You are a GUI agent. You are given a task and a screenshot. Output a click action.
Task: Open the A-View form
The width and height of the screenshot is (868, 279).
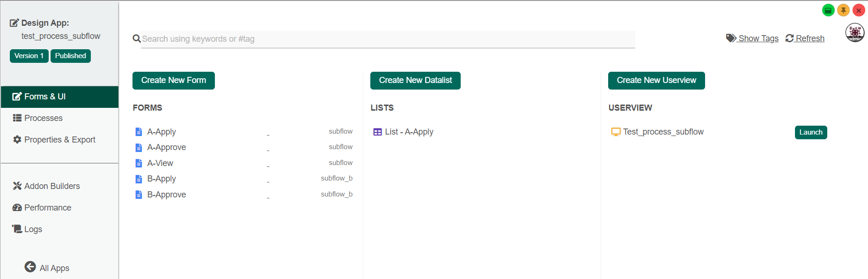pyautogui.click(x=160, y=163)
